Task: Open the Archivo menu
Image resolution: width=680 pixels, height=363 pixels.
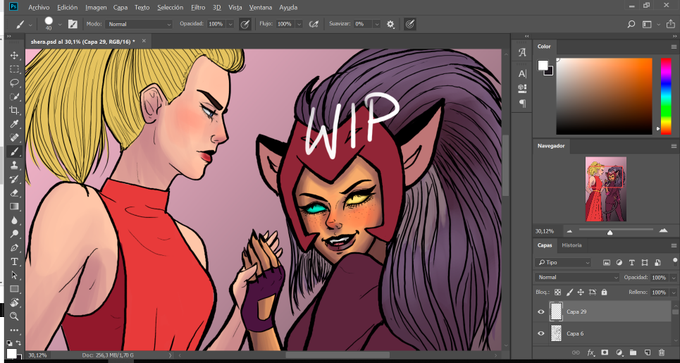Action: click(39, 7)
